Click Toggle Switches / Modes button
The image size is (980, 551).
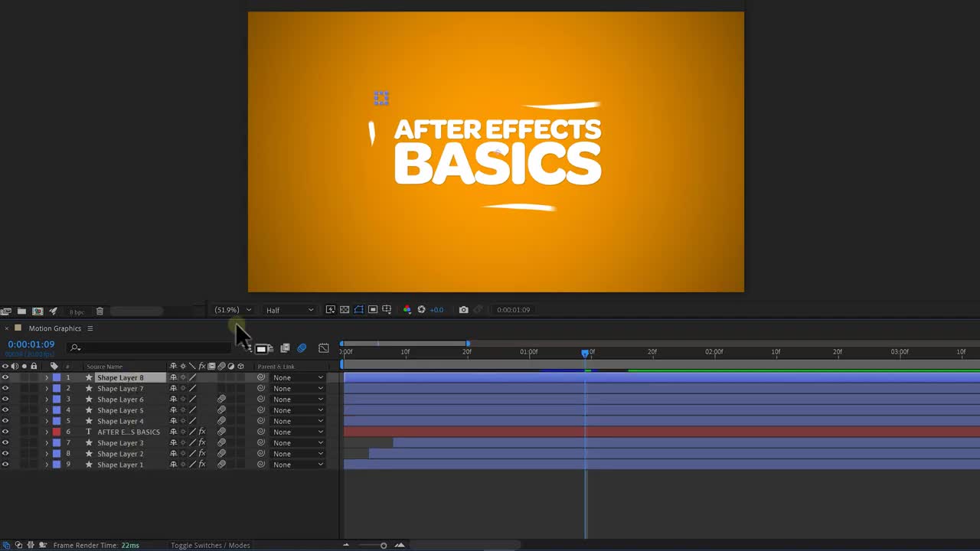coord(211,545)
